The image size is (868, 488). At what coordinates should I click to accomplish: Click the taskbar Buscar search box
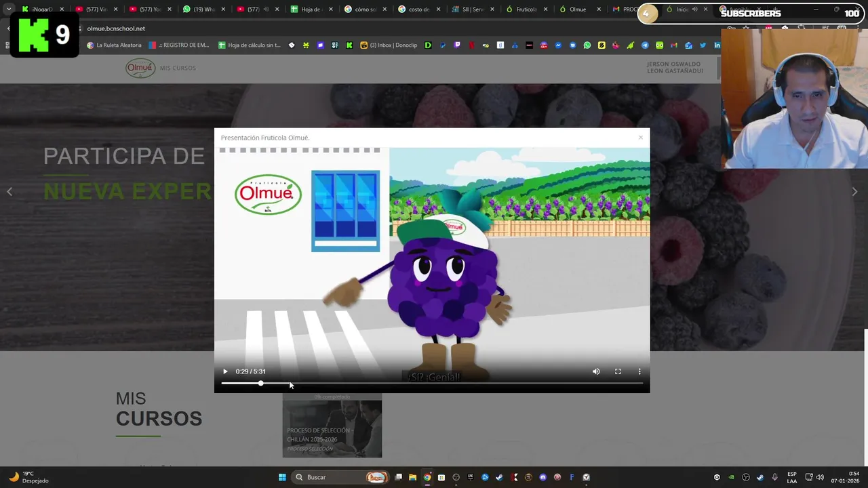(341, 477)
